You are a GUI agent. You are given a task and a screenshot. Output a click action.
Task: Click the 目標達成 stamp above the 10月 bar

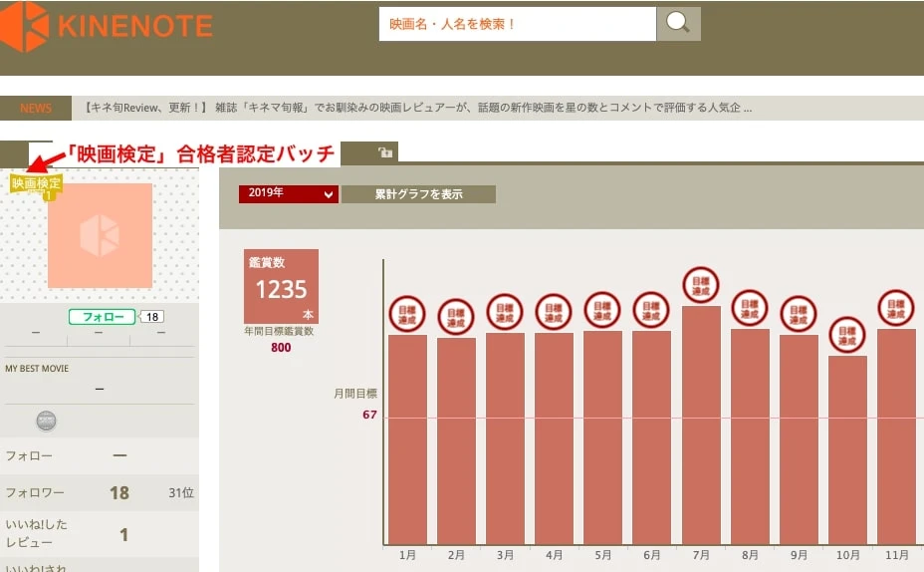846,335
